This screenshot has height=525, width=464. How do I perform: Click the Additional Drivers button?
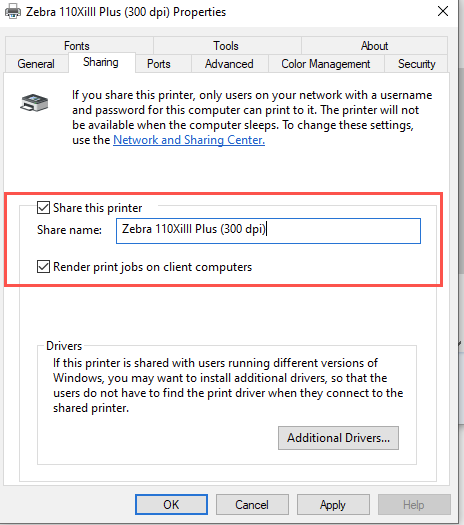[338, 438]
